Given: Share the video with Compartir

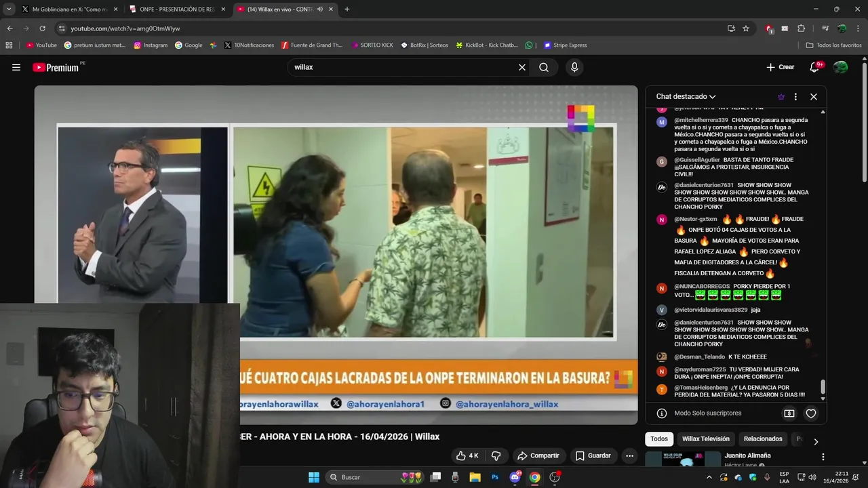Looking at the screenshot, I should point(538,455).
